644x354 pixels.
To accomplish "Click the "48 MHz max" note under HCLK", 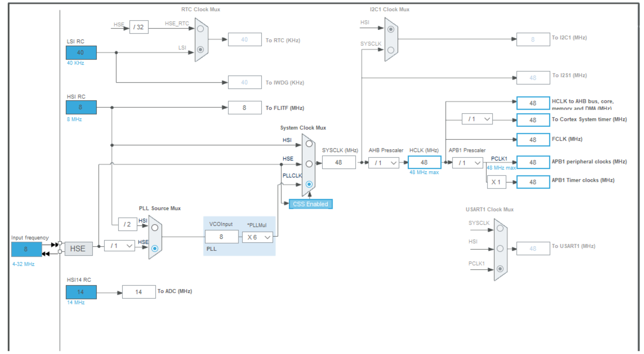I will (x=424, y=172).
